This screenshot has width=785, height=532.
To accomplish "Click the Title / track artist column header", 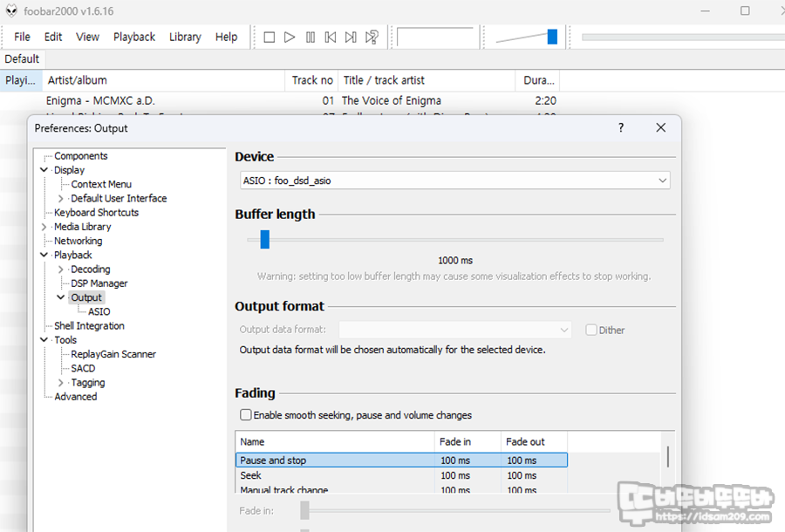I will click(427, 80).
